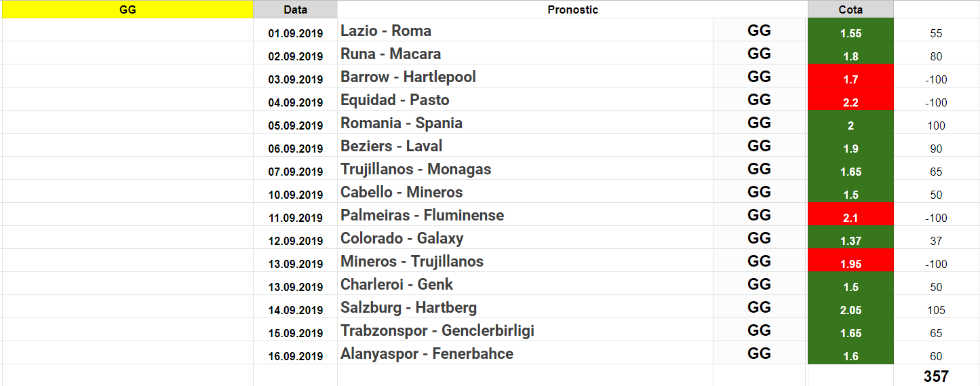Select the yellow GG header cell
Image resolution: width=980 pixels, height=386 pixels.
click(x=128, y=9)
